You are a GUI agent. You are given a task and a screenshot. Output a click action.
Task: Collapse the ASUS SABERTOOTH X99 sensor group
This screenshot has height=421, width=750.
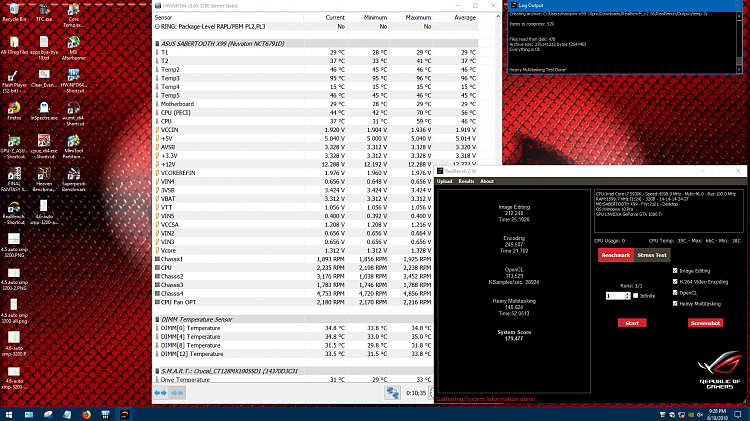tap(157, 44)
